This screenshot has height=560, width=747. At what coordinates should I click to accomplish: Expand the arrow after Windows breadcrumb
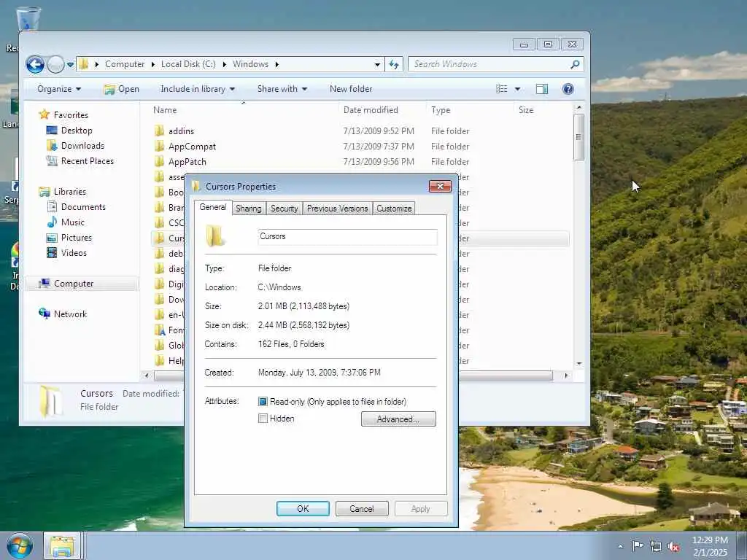point(276,64)
